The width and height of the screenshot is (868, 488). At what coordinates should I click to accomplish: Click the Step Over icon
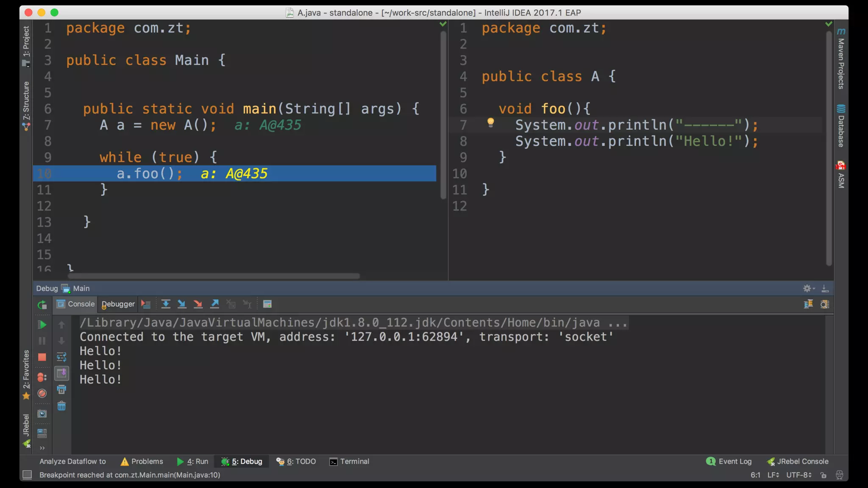point(166,304)
